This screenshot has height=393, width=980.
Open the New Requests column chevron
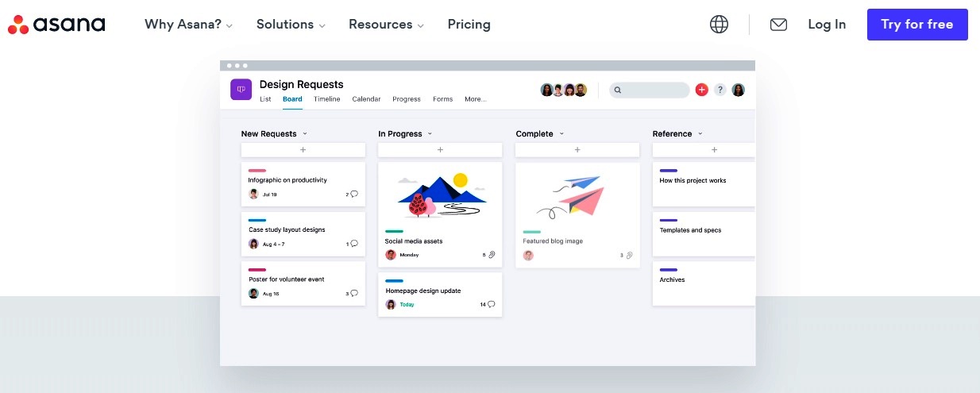[305, 134]
